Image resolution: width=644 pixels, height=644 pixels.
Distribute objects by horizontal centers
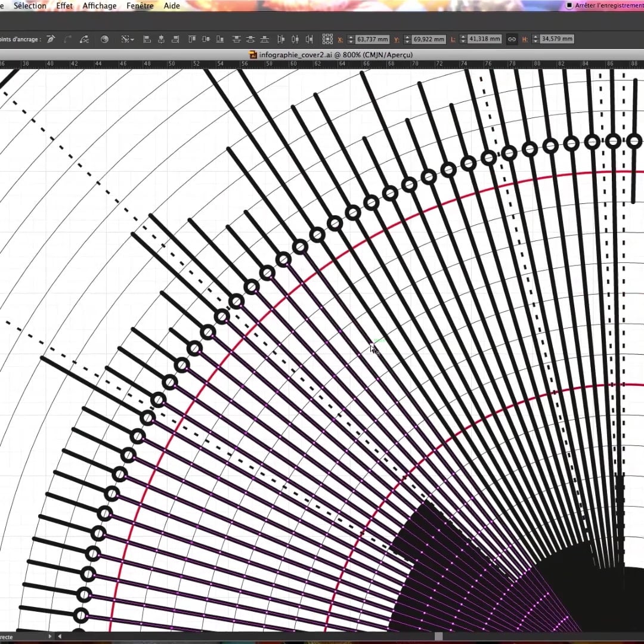tap(295, 39)
